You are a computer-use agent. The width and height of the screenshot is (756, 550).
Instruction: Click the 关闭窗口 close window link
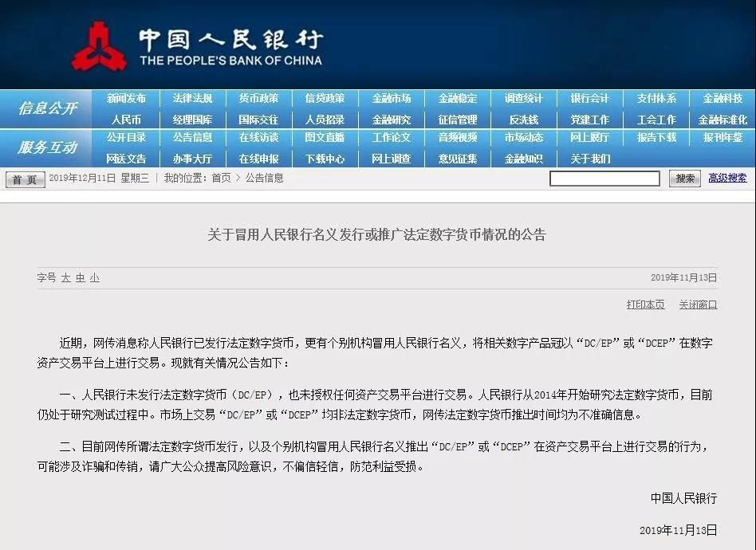(x=698, y=304)
